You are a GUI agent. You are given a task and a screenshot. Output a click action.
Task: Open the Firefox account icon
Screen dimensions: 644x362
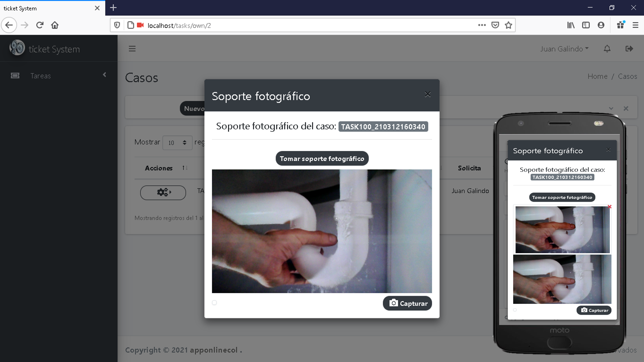point(601,25)
